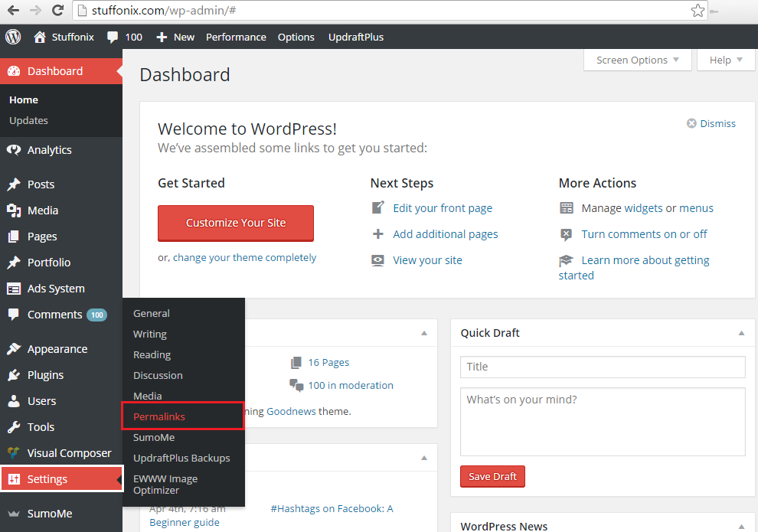Click the Tools wrench icon
Viewport: 758px width, 532px height.
point(14,427)
